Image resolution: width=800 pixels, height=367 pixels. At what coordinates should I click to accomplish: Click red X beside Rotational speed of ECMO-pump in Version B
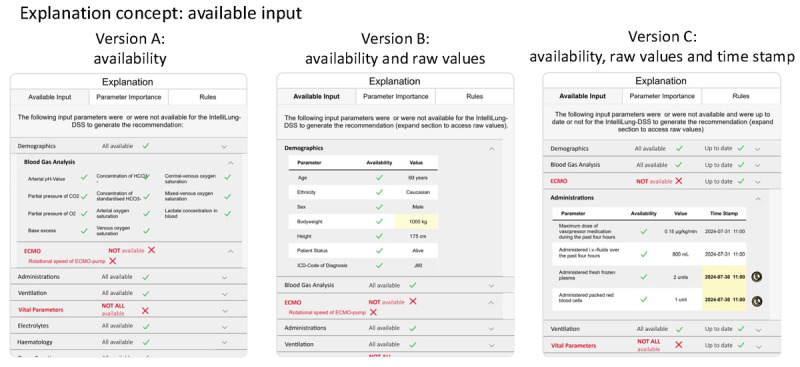(x=373, y=312)
